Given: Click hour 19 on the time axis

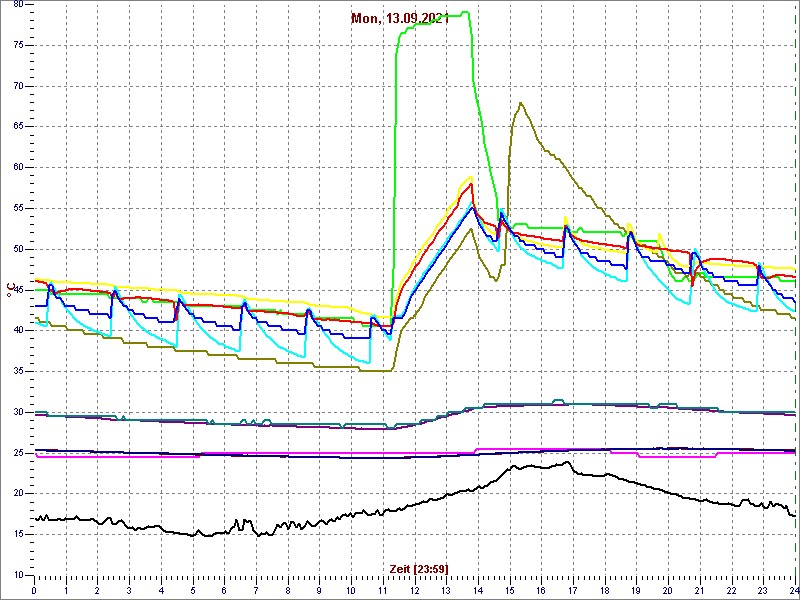Looking at the screenshot, I should pyautogui.click(x=636, y=589).
